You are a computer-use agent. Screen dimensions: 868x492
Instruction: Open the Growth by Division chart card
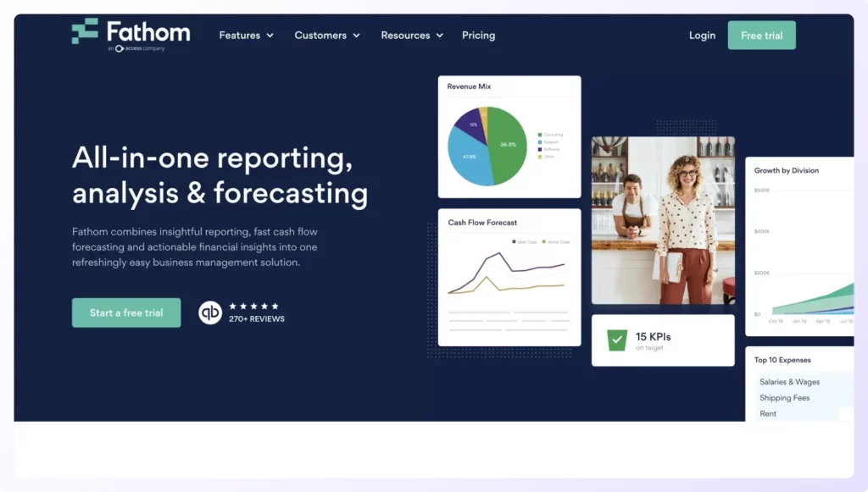click(x=799, y=246)
